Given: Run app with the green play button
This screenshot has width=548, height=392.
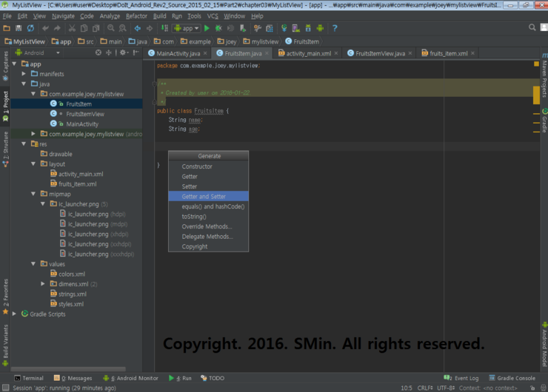Looking at the screenshot, I should pos(207,28).
